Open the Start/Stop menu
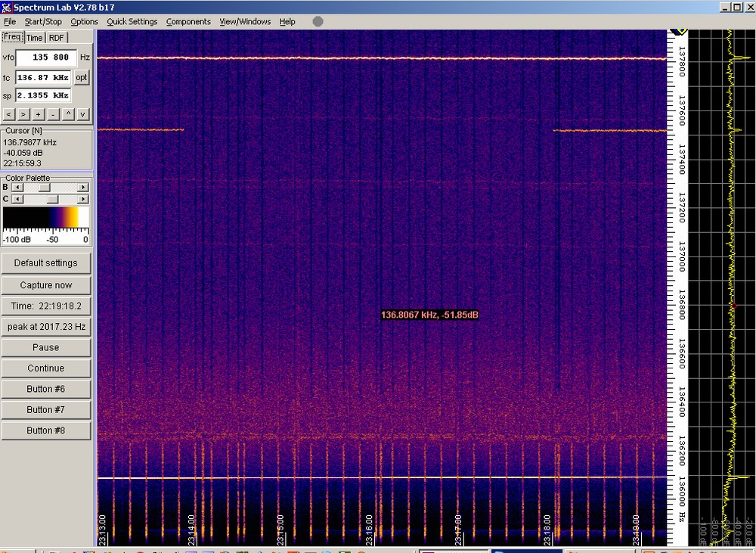The width and height of the screenshot is (756, 553). (43, 22)
